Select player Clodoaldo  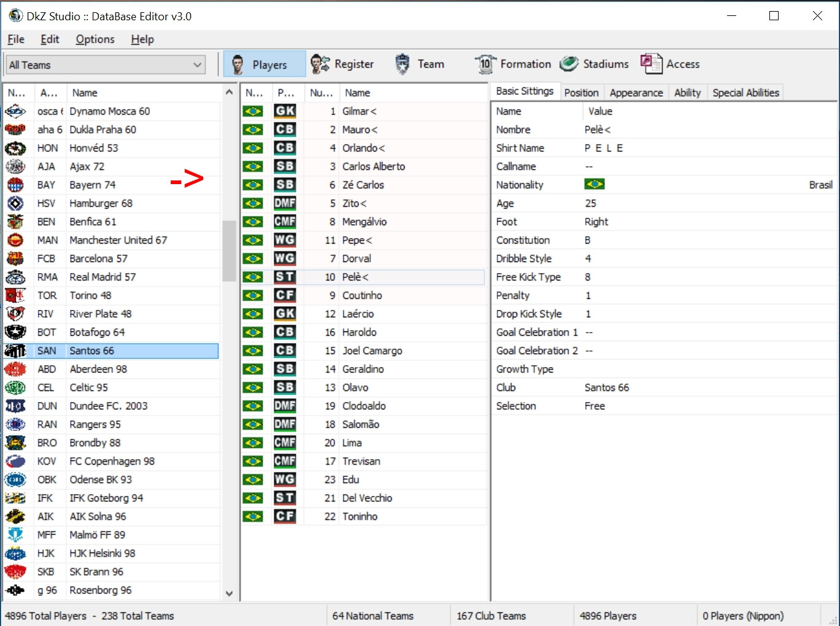click(364, 406)
